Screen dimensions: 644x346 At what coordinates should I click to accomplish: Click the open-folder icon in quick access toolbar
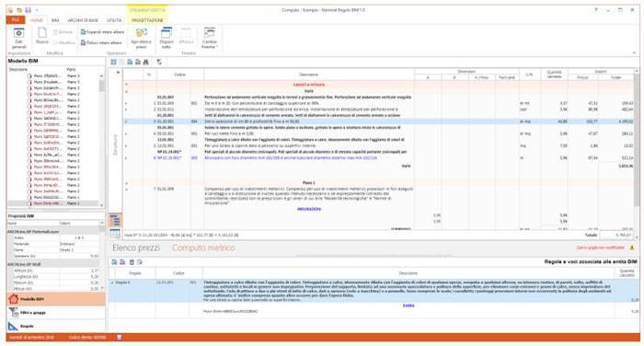click(19, 10)
